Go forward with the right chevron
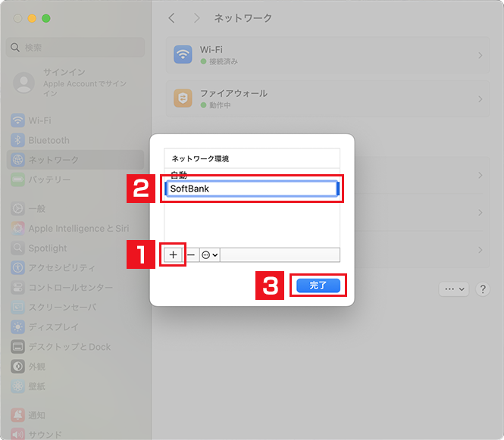Screen dimensions: 504x440 coord(197,18)
